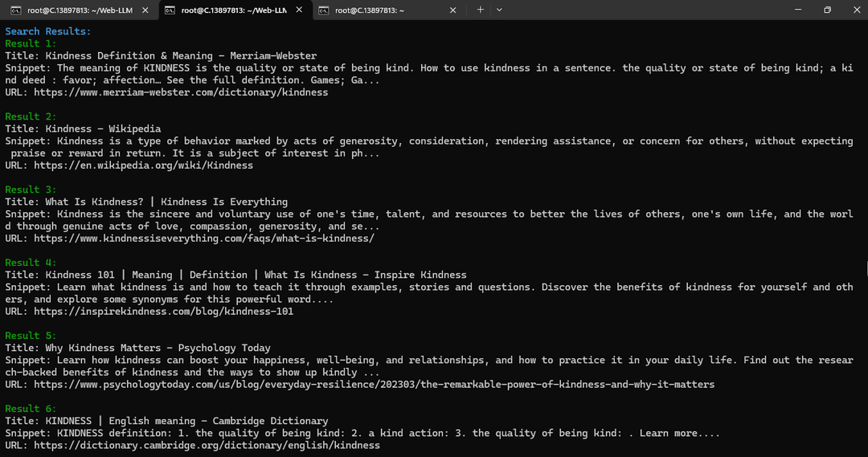This screenshot has width=868, height=457.
Task: Click the 'Result 3:' label
Action: click(x=31, y=190)
